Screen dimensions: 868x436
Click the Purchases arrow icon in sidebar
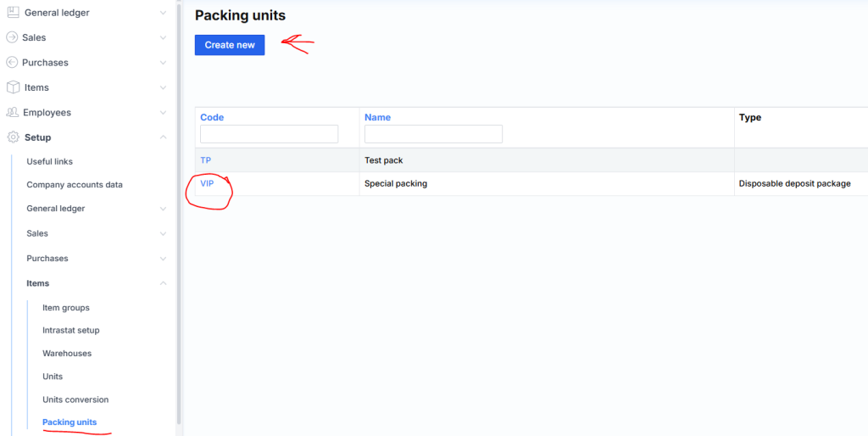tap(13, 62)
